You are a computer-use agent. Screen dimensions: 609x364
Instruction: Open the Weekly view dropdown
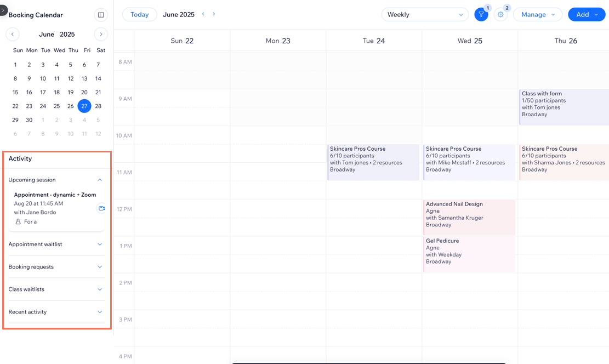pos(425,15)
